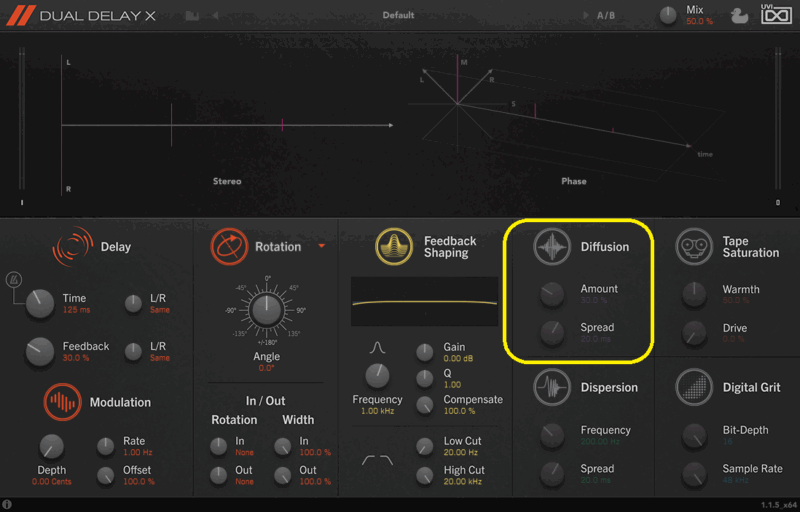The image size is (800, 512).
Task: Click the Stereo display label
Action: click(227, 181)
